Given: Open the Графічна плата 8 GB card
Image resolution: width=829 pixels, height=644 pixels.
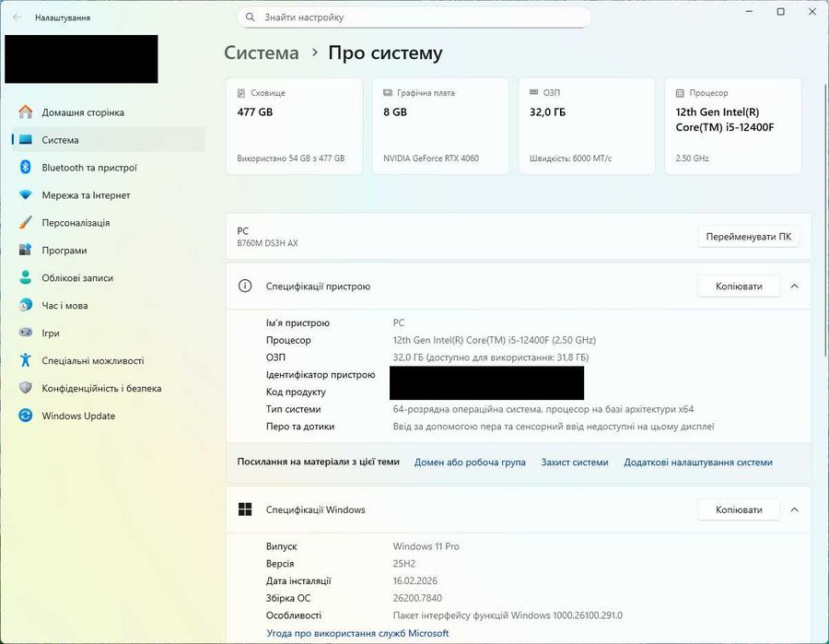Looking at the screenshot, I should coord(440,126).
